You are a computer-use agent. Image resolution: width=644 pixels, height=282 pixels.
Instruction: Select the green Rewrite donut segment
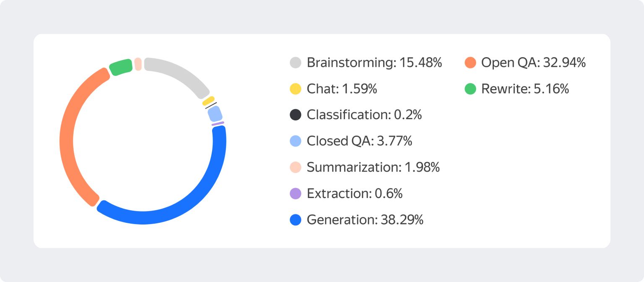(x=121, y=67)
